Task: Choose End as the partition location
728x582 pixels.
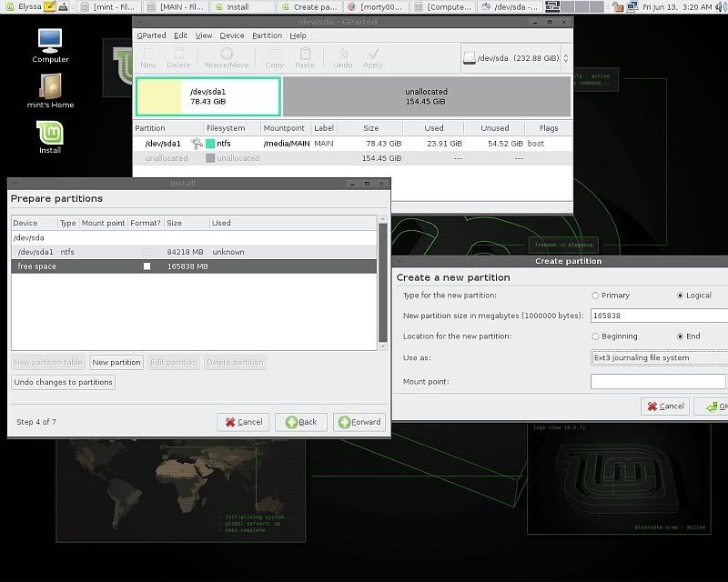Action: (680, 336)
